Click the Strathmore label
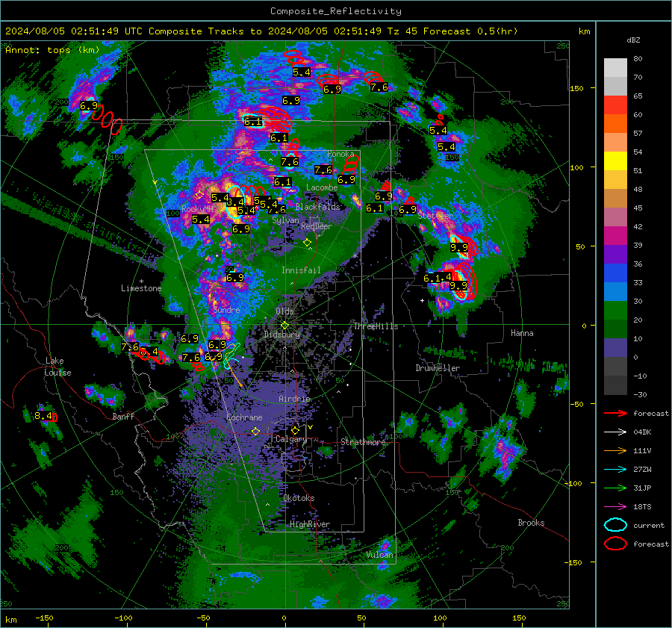Screen dimensions: 672x628 point(363,442)
